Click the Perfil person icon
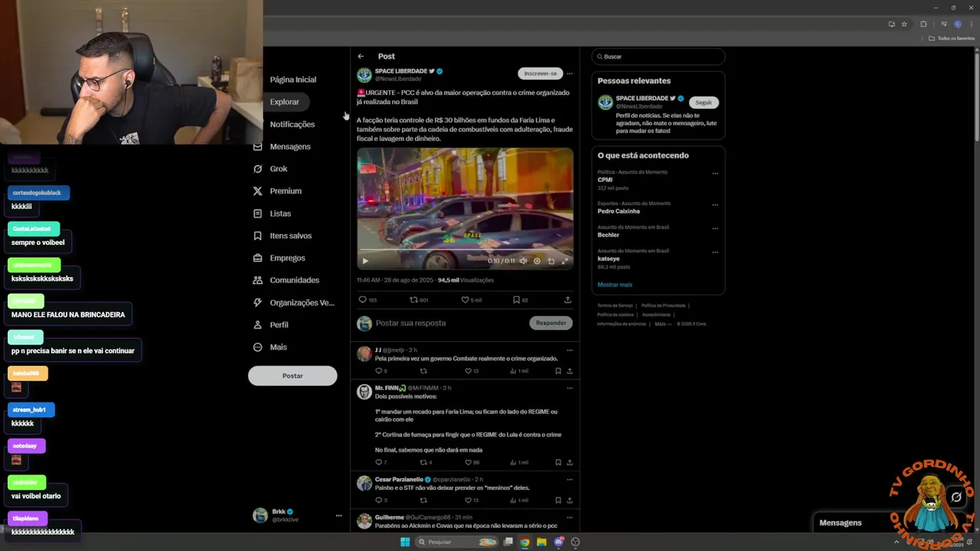Viewport: 980px width, 551px height. point(257,324)
